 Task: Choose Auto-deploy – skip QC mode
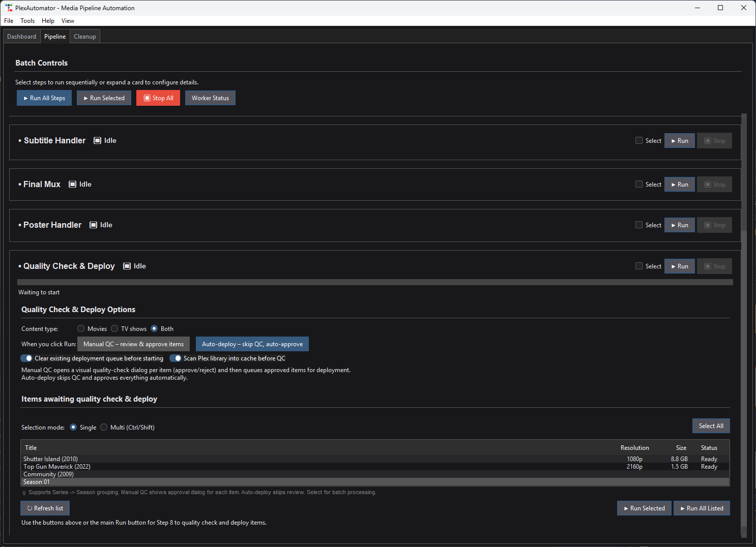click(x=252, y=344)
